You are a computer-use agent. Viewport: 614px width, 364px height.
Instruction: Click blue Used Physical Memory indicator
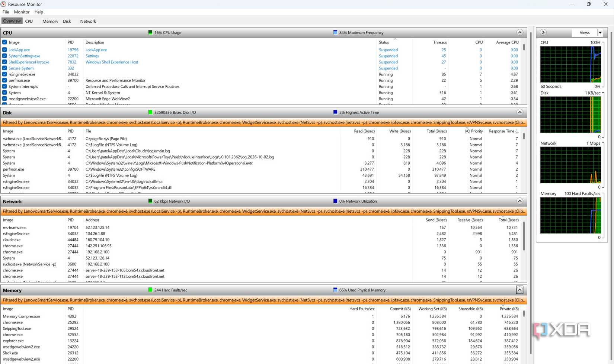coord(335,290)
